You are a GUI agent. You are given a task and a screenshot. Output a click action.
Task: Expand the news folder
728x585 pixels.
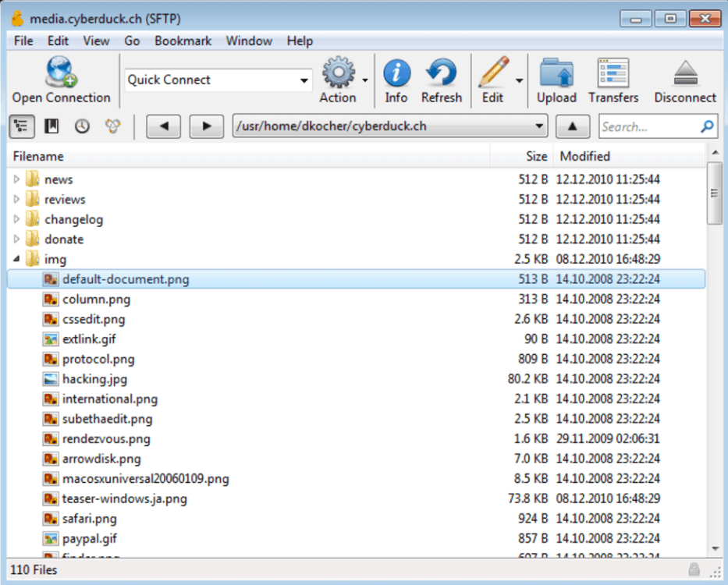[17, 179]
